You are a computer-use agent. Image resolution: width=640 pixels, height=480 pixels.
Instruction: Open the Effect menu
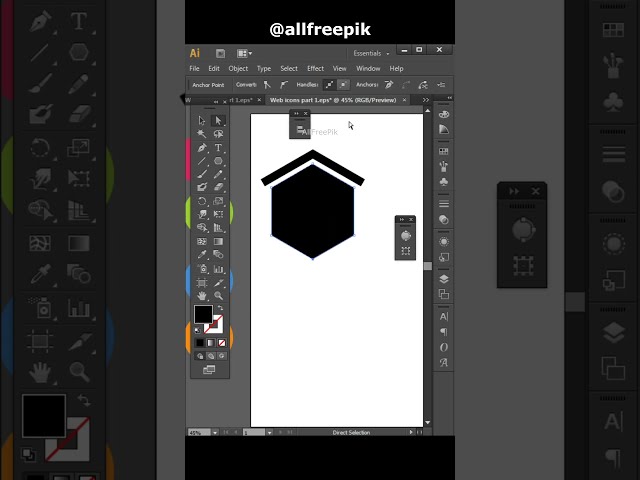click(x=315, y=69)
